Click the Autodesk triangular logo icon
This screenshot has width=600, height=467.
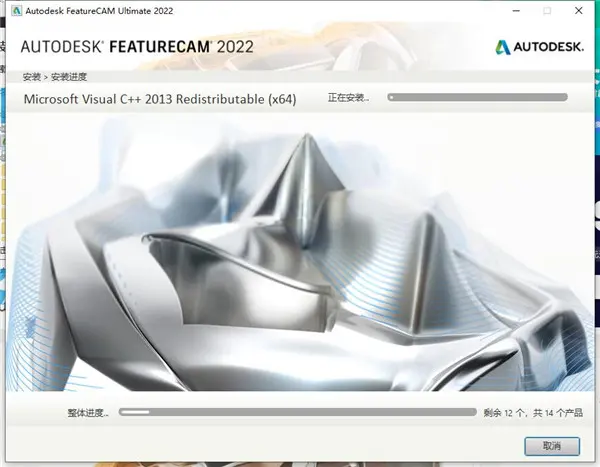pos(504,47)
